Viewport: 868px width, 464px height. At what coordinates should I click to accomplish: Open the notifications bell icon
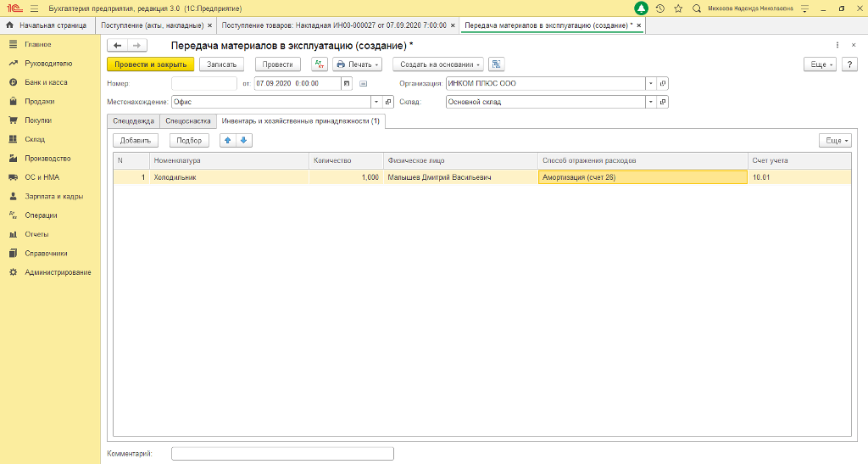[642, 8]
